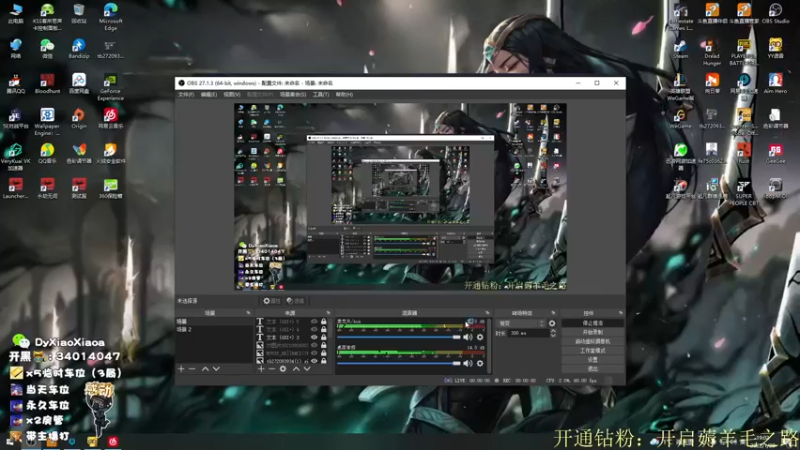Viewport: 800px width, 450px height.
Task: Toggle visibility of the first text source
Action: [314, 321]
